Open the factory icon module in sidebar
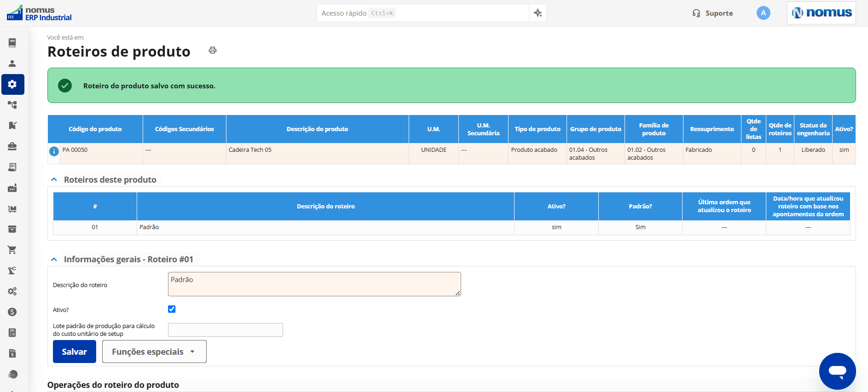 click(12, 188)
